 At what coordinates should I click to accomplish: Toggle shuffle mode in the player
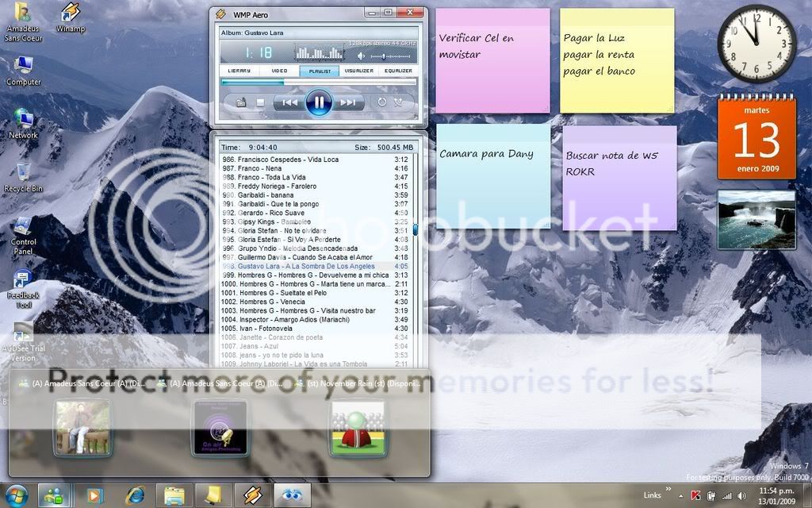point(398,102)
